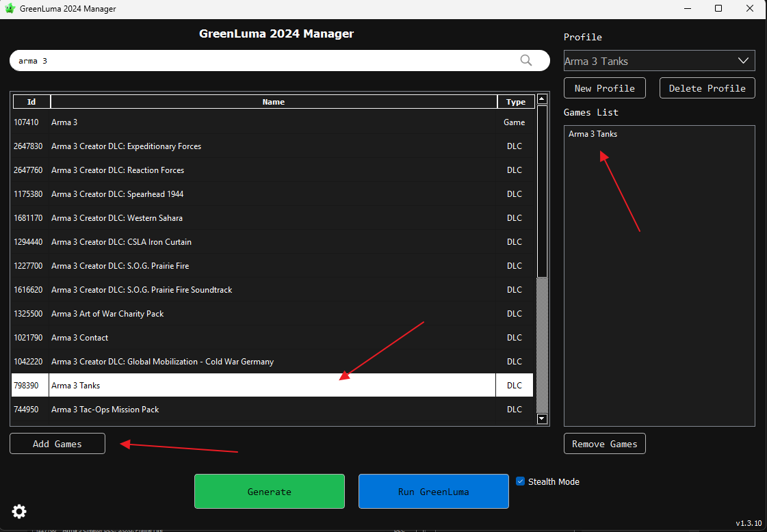Sort the table by Name column header

click(x=273, y=102)
